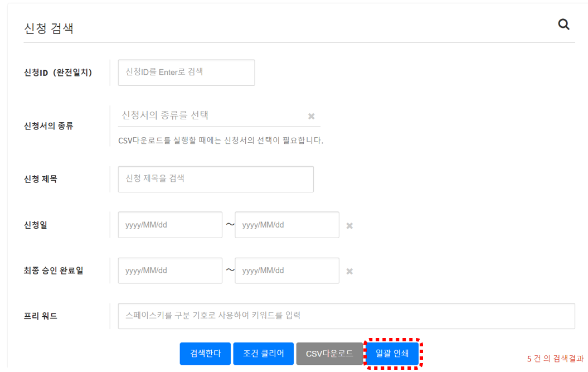Click the 신청 검색 panel heading
Image resolution: width=588 pixels, height=372 pixels.
49,28
